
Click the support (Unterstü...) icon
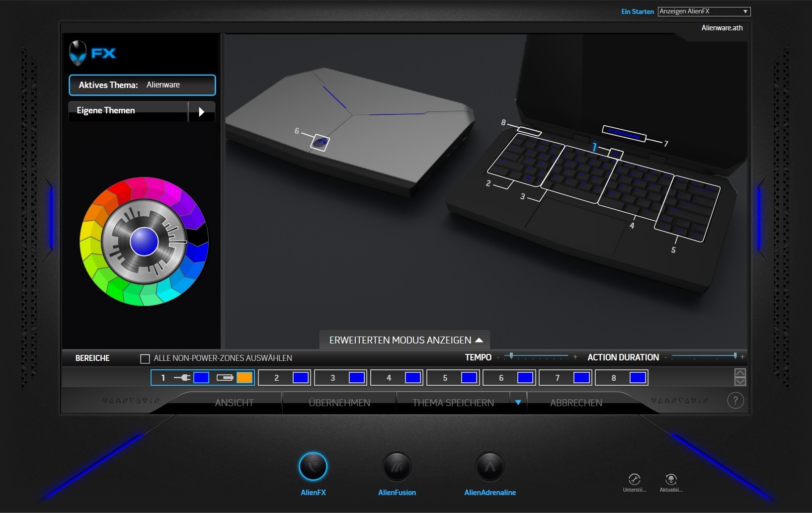(634, 479)
